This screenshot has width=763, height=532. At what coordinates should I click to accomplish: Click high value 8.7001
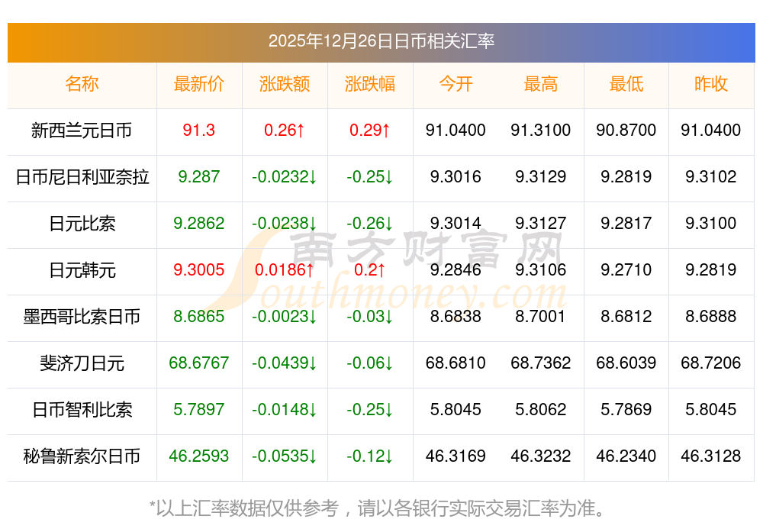click(x=541, y=317)
